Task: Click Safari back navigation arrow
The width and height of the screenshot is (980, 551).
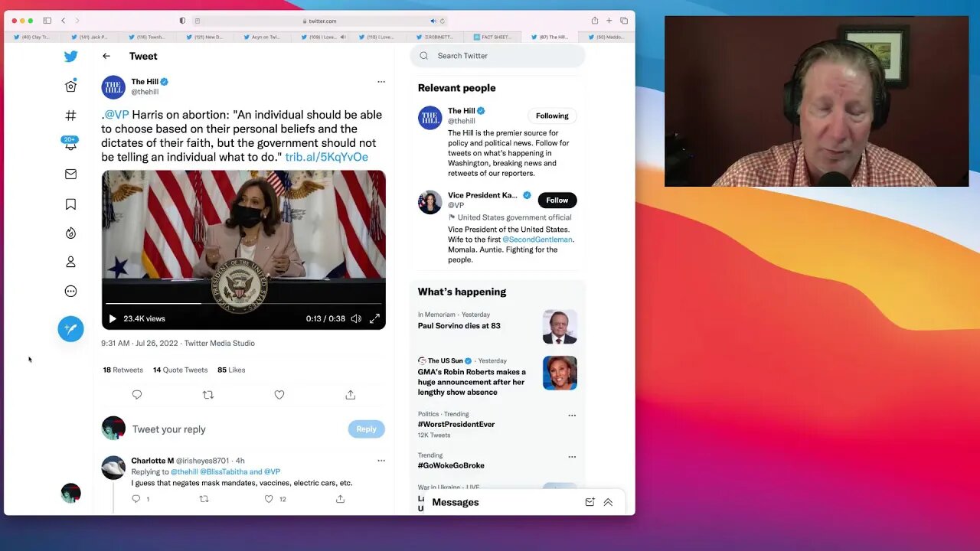Action: click(x=64, y=21)
